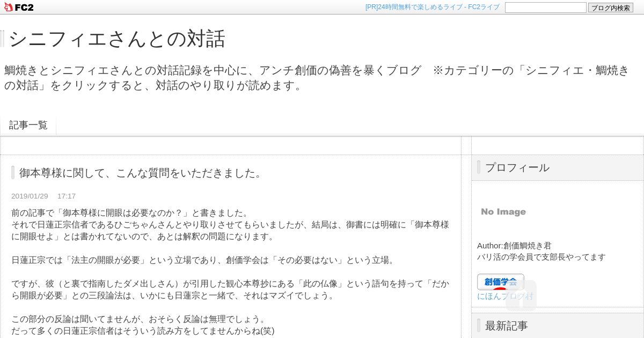The height and width of the screenshot is (338, 644).
Task: Click the 創価学会 blog ranking banner
Action: pos(500,282)
